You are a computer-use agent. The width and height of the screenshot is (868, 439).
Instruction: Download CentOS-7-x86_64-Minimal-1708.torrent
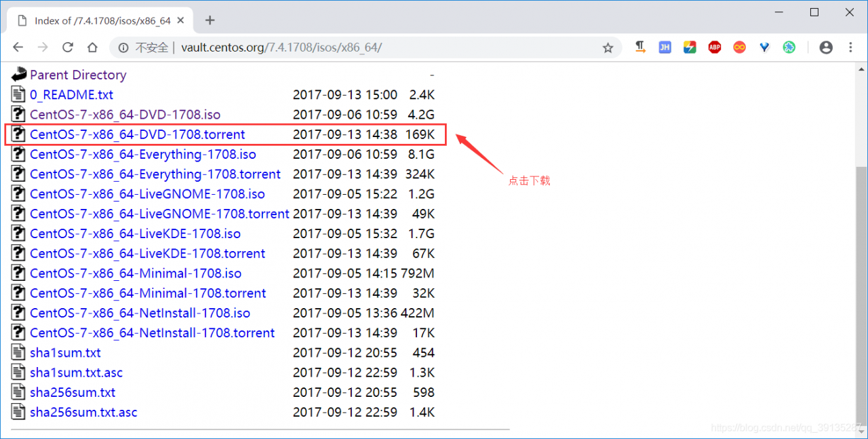point(148,293)
